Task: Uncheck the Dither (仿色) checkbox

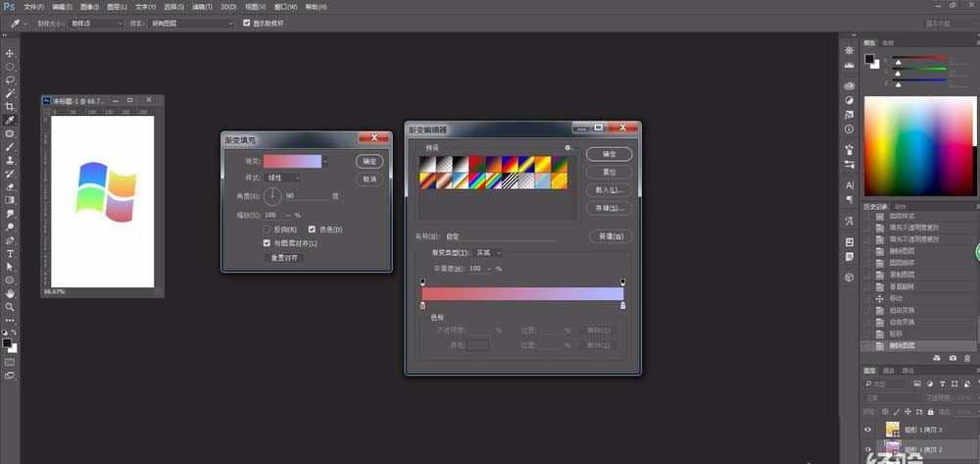Action: [x=312, y=230]
